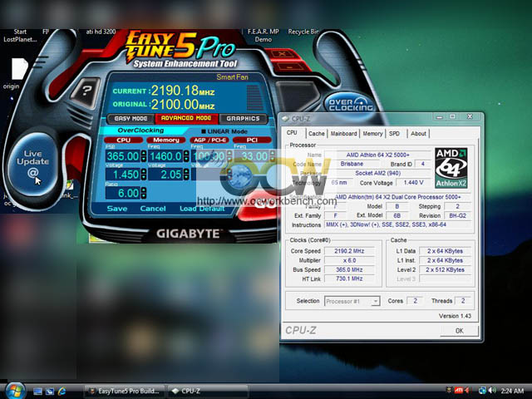Click the Core Speed 2190.2 MHz value
This screenshot has width=532, height=399.
coord(349,251)
